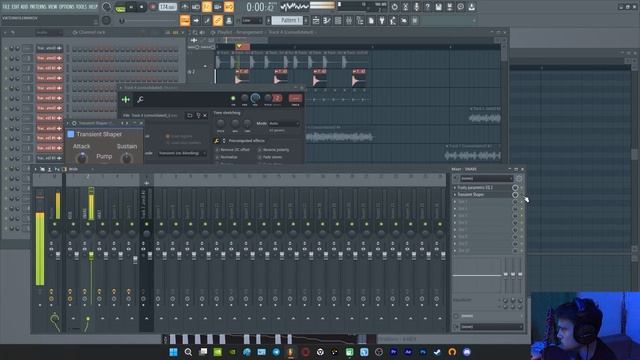This screenshot has width=640, height=360.
Task: Open the channel rack filter dropdown
Action: click(x=48, y=32)
